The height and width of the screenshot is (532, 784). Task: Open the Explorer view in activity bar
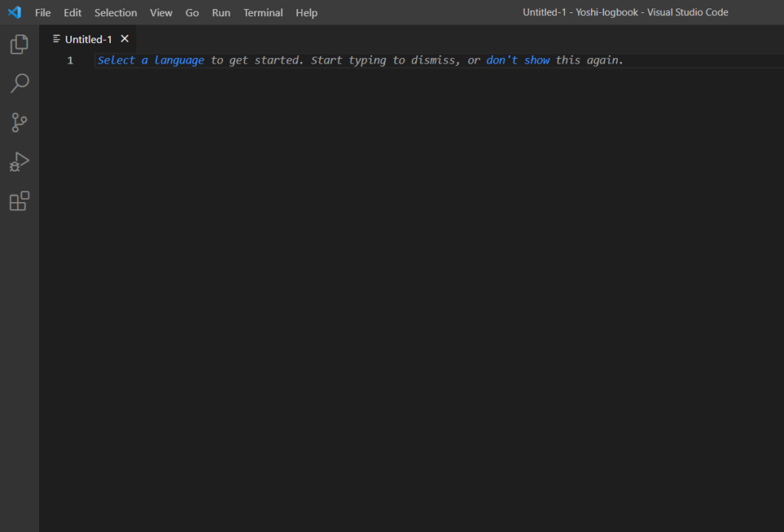click(19, 44)
